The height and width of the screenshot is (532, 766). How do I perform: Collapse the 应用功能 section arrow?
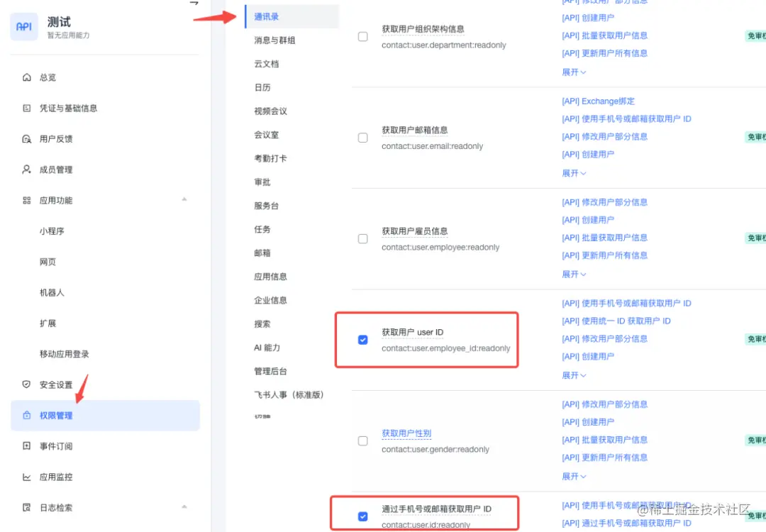click(x=184, y=199)
